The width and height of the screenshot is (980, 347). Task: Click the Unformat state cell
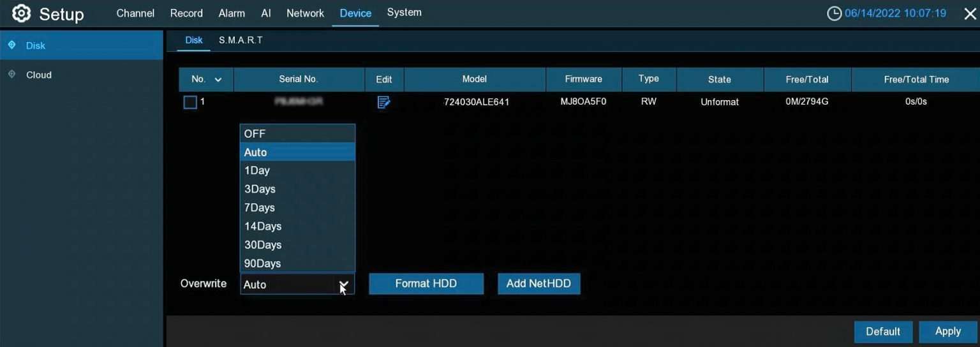point(720,102)
